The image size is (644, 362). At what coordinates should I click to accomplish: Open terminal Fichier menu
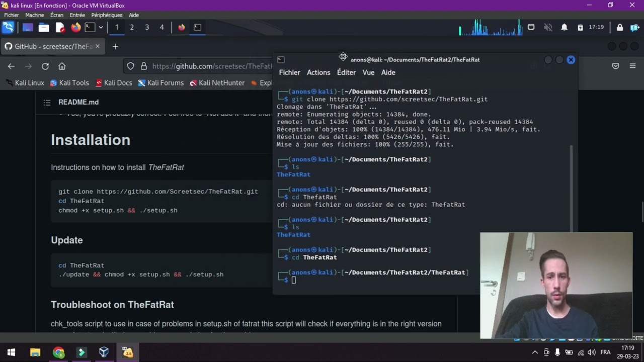tap(289, 72)
